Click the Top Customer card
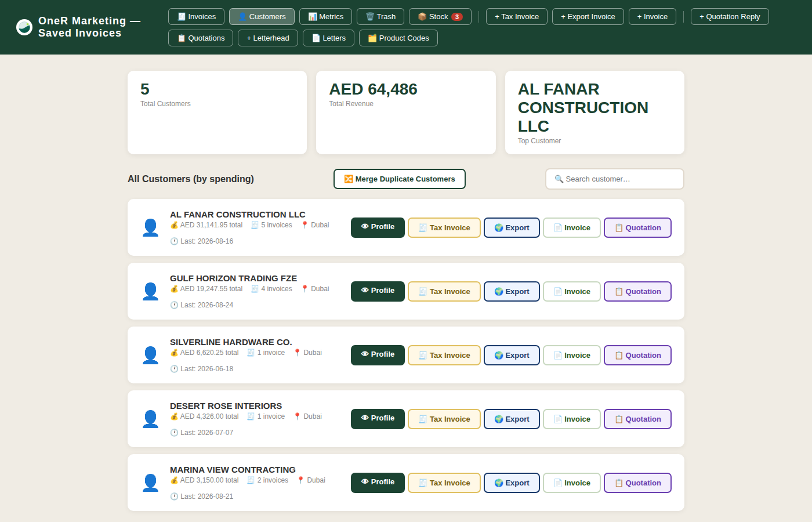The width and height of the screenshot is (812, 522). coord(594,113)
